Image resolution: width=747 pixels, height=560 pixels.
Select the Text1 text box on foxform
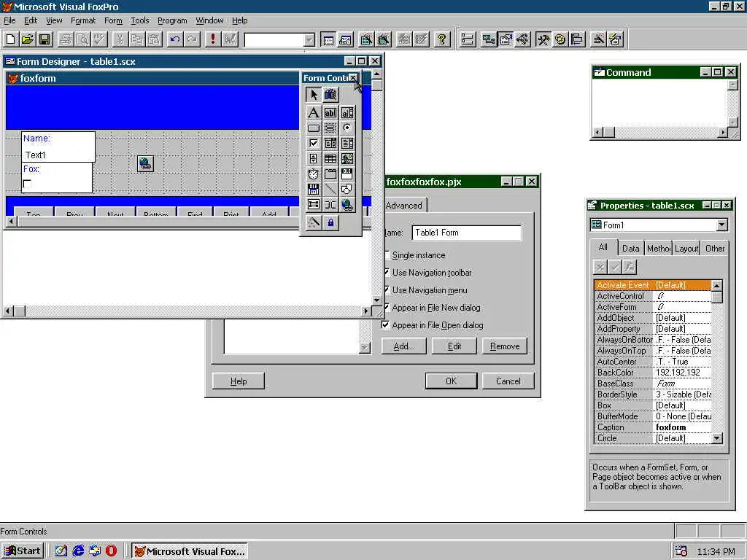(x=58, y=155)
